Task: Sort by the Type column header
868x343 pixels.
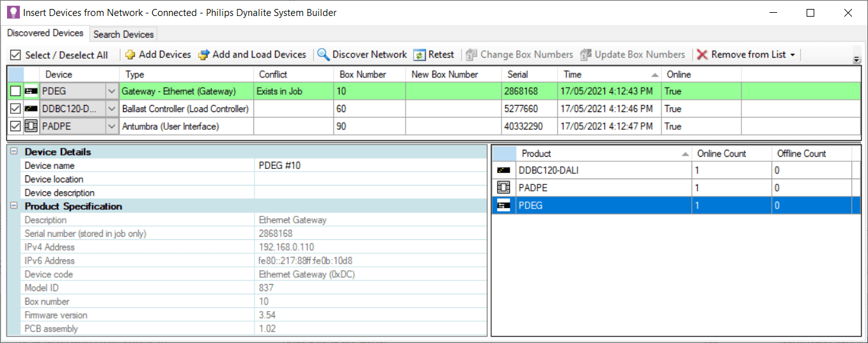Action: pyautogui.click(x=187, y=74)
